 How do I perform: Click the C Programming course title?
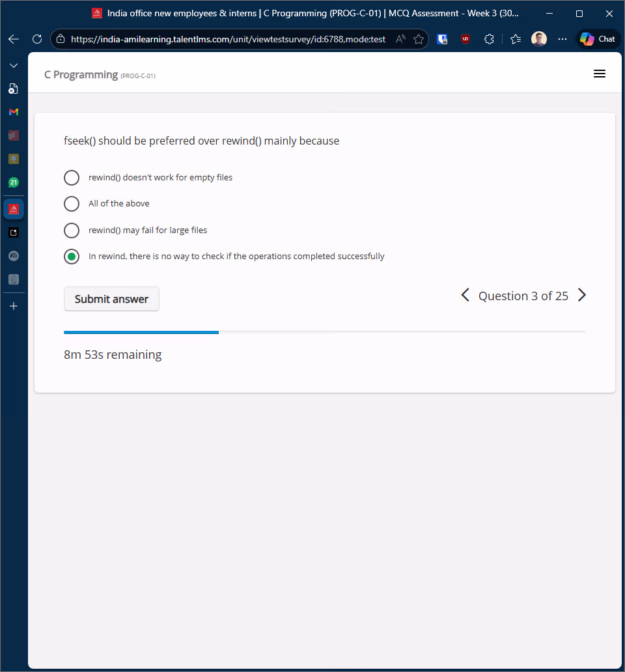tap(81, 75)
